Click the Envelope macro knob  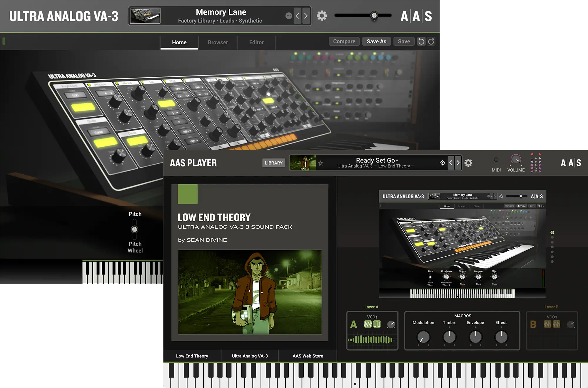(475, 337)
